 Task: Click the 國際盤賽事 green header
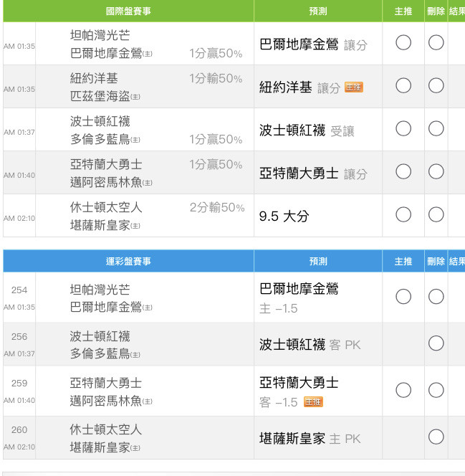point(128,11)
